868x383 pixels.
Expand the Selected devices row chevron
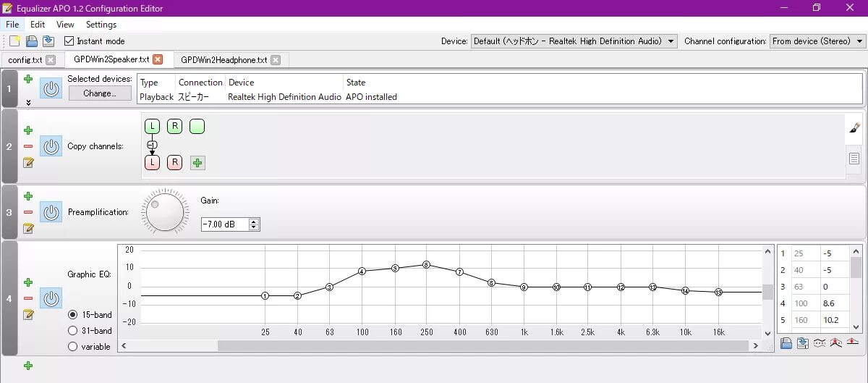28,102
